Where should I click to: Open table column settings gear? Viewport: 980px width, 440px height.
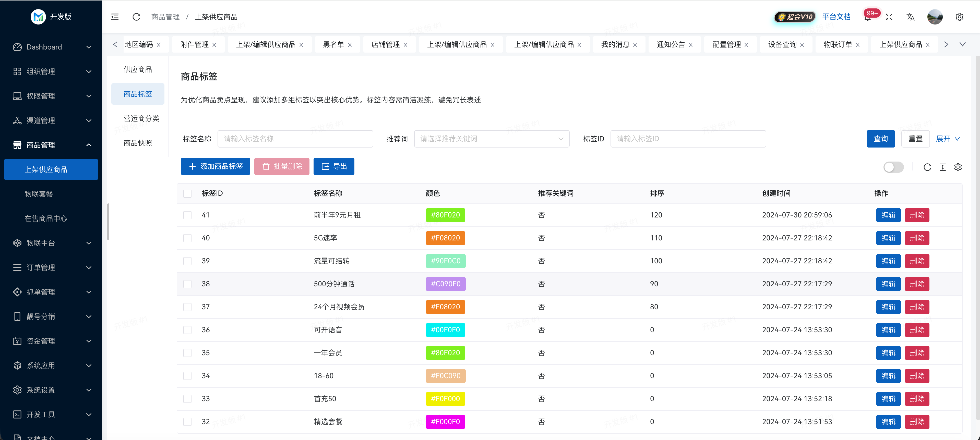pos(958,167)
